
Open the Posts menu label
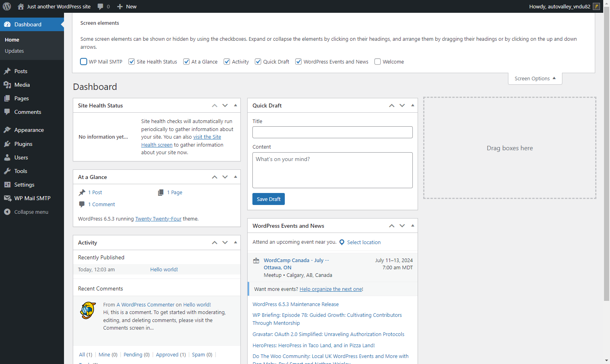click(x=21, y=71)
